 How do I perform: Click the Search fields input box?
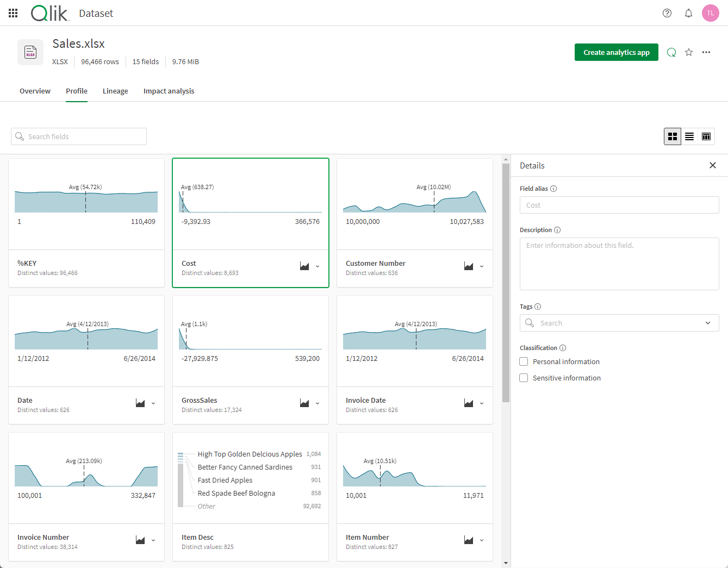pyautogui.click(x=79, y=136)
